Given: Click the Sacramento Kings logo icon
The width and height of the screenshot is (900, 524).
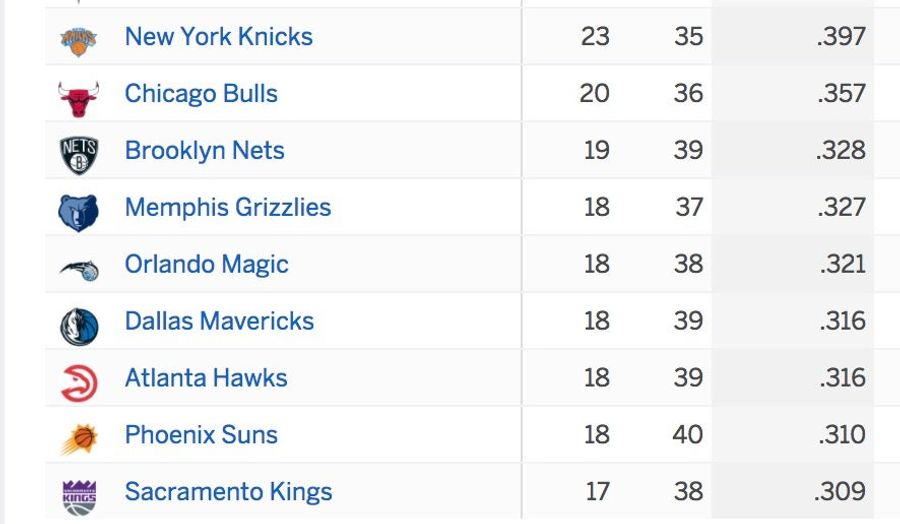Looking at the screenshot, I should click(79, 498).
